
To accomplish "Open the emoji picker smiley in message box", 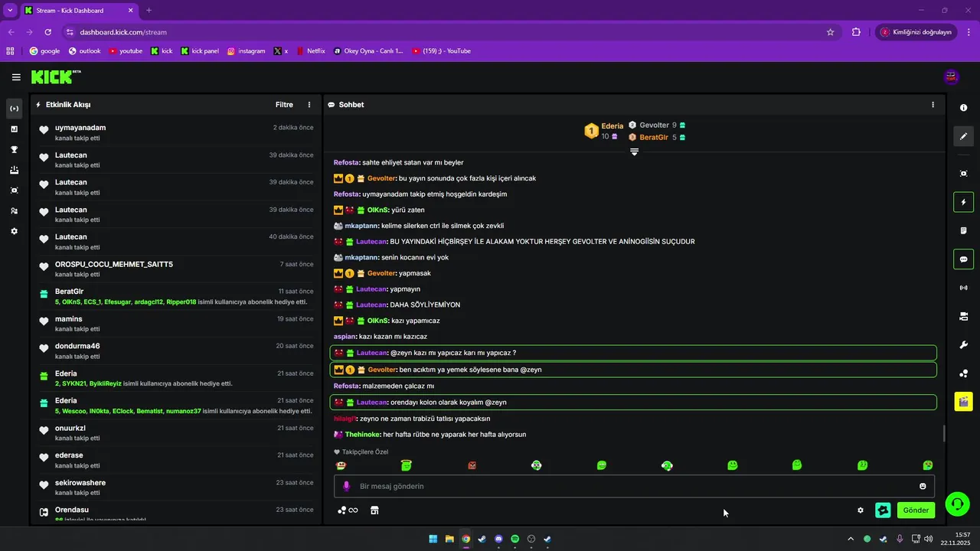I will (923, 486).
